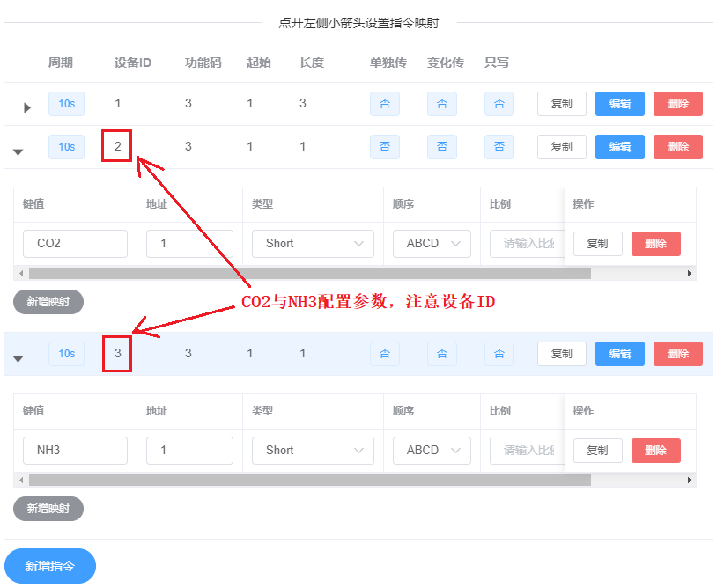Collapse the device ID 3 command row arrow
The height and width of the screenshot is (588, 724).
(x=18, y=358)
